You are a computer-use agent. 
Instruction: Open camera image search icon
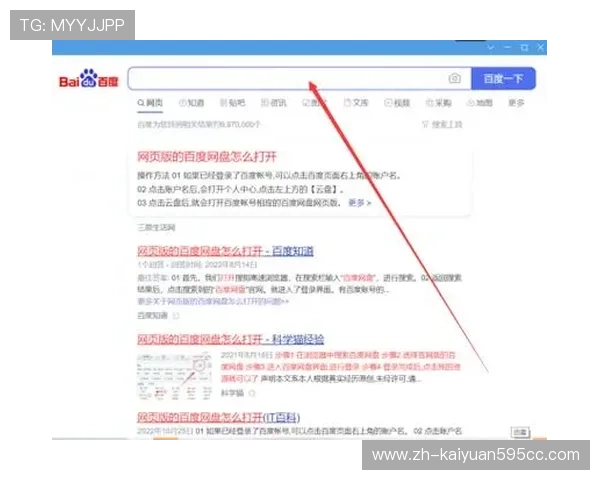click(455, 78)
